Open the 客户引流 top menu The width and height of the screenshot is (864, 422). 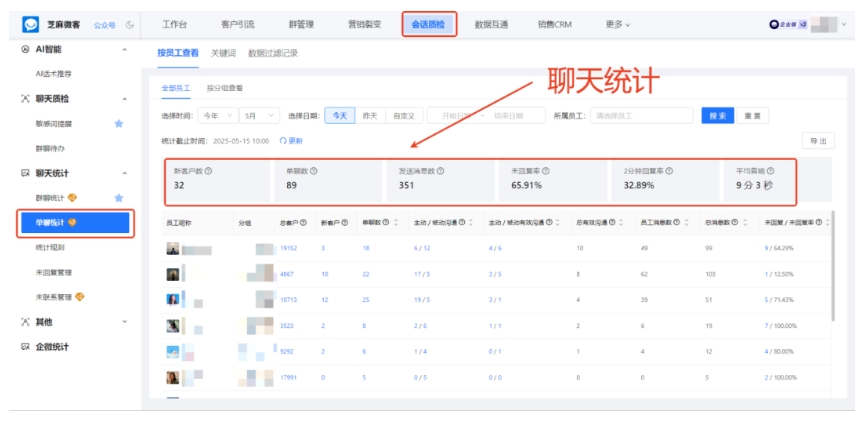tap(237, 25)
